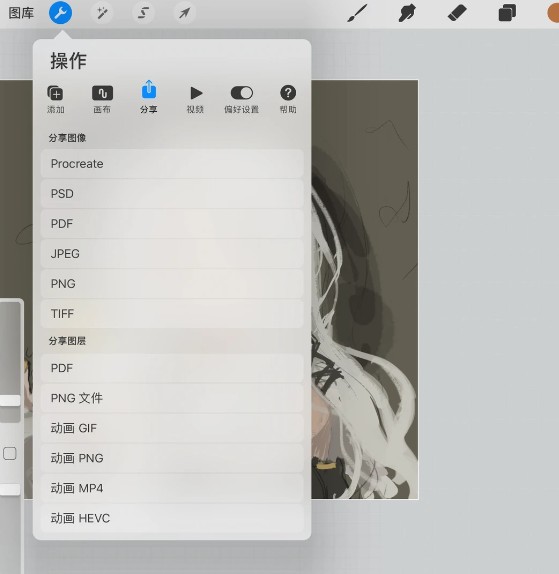The width and height of the screenshot is (559, 574).
Task: Open the 视频 (Video) tab
Action: (x=195, y=99)
